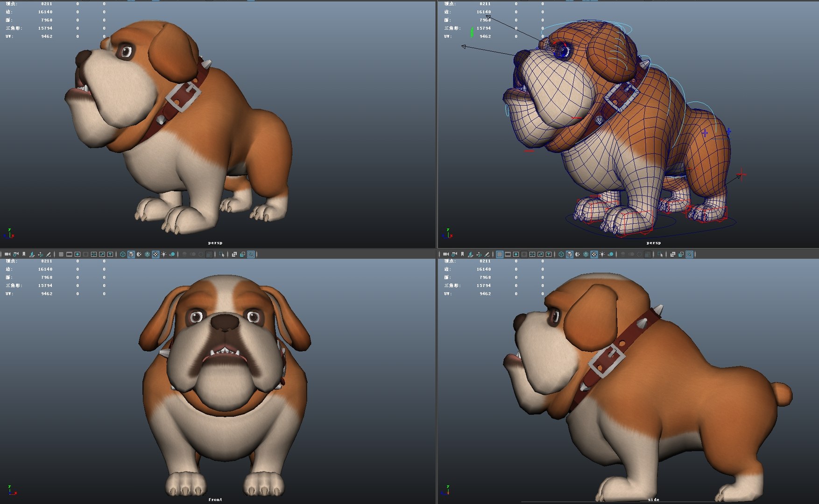Click Lock Camera icon in side panel toolbar
Viewport: 819px width, 504px height.
pos(454,254)
